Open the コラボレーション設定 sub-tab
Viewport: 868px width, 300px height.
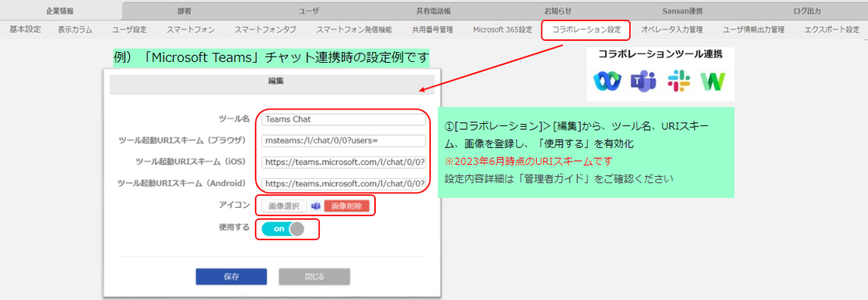(x=586, y=30)
